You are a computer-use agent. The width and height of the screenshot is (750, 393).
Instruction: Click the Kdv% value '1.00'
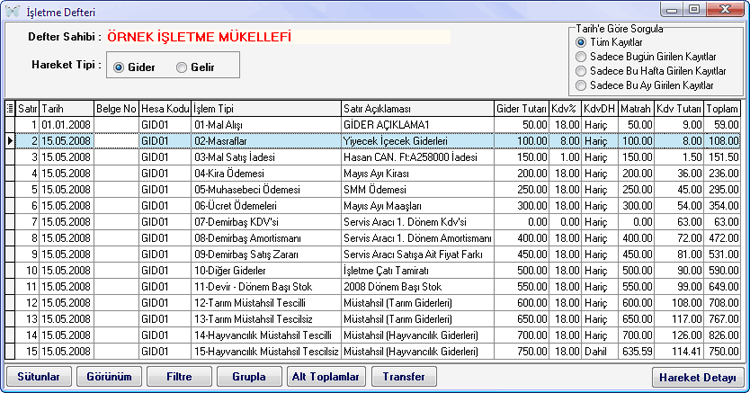point(565,157)
